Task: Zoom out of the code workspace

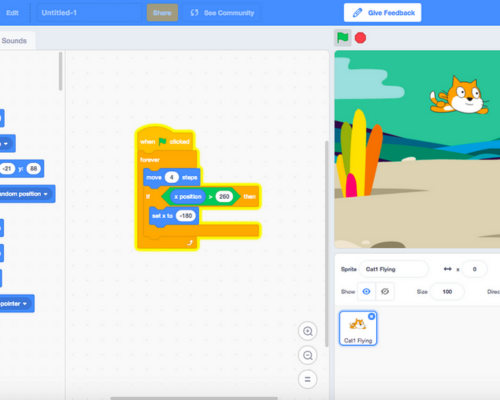Action: (307, 355)
